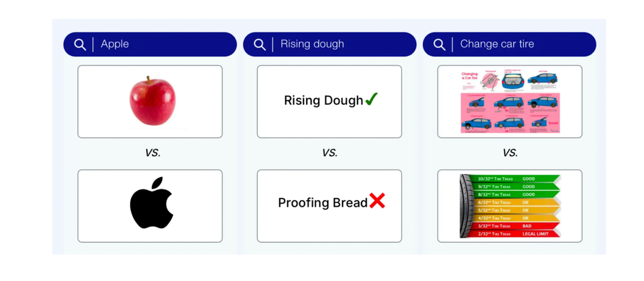Screen dimensions: 644x281
Task: Click the red X mark icon
Action: pyautogui.click(x=377, y=201)
